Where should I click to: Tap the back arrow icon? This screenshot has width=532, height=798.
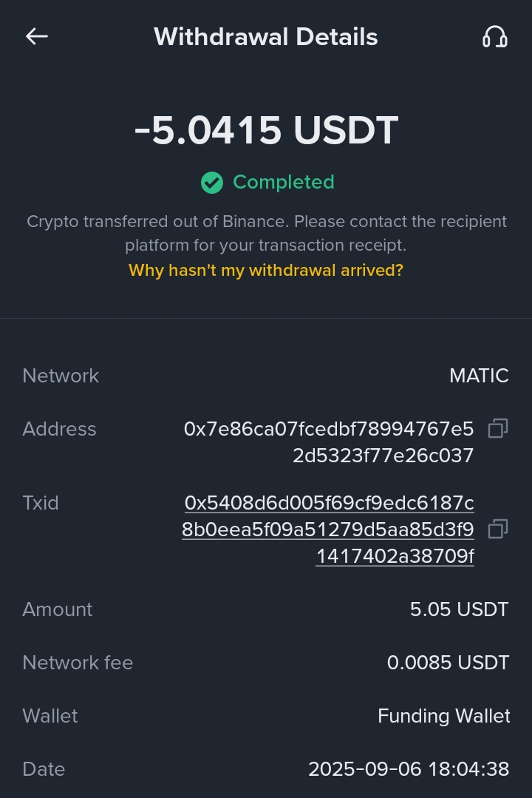pyautogui.click(x=37, y=36)
